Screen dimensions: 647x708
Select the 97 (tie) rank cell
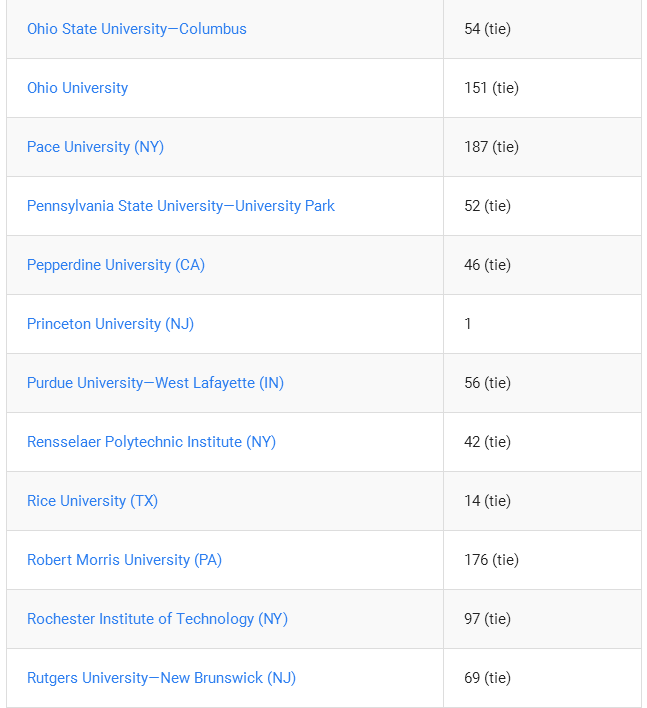[542, 619]
